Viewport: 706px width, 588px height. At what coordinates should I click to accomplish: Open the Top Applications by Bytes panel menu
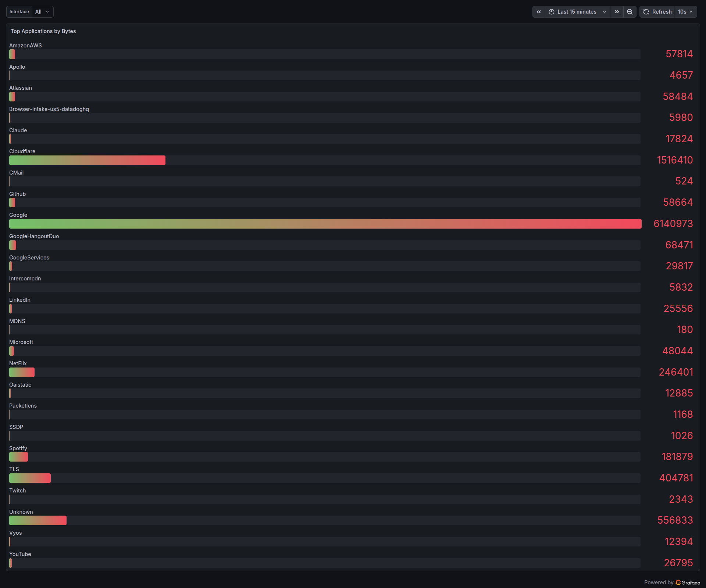point(43,31)
